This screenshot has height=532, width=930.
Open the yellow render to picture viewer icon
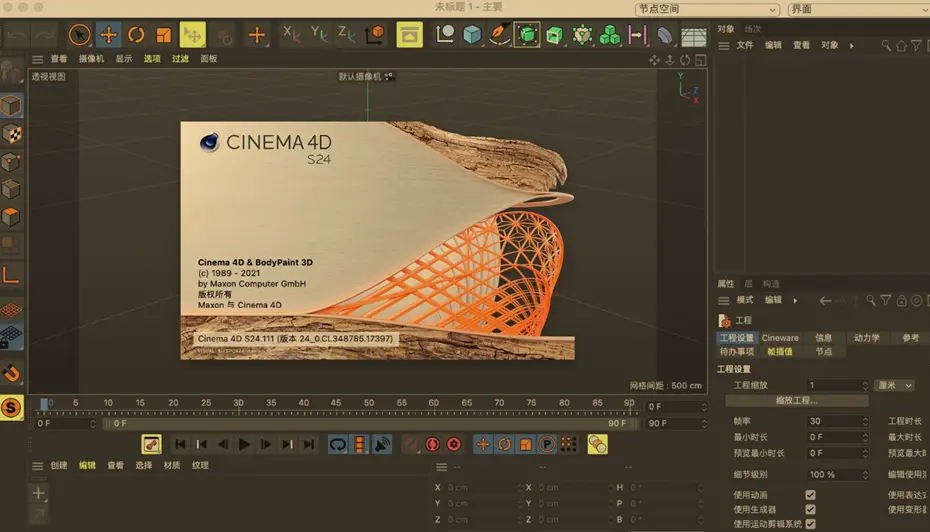click(409, 35)
